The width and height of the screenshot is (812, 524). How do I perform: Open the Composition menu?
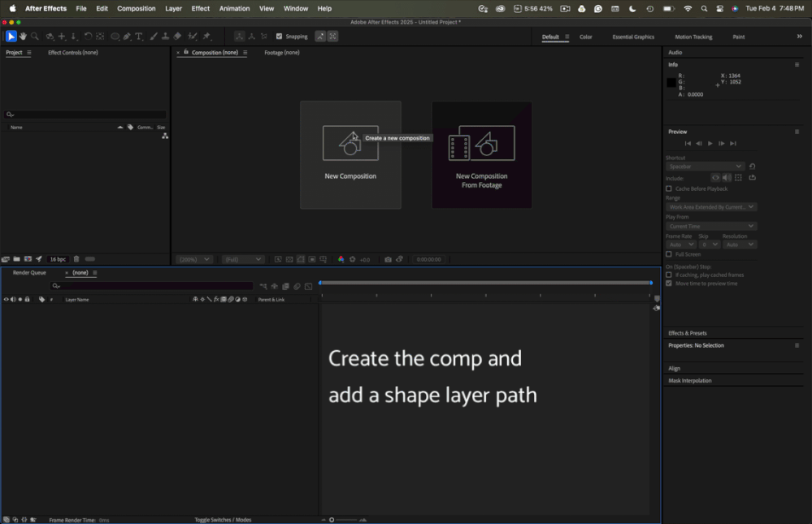(x=136, y=8)
